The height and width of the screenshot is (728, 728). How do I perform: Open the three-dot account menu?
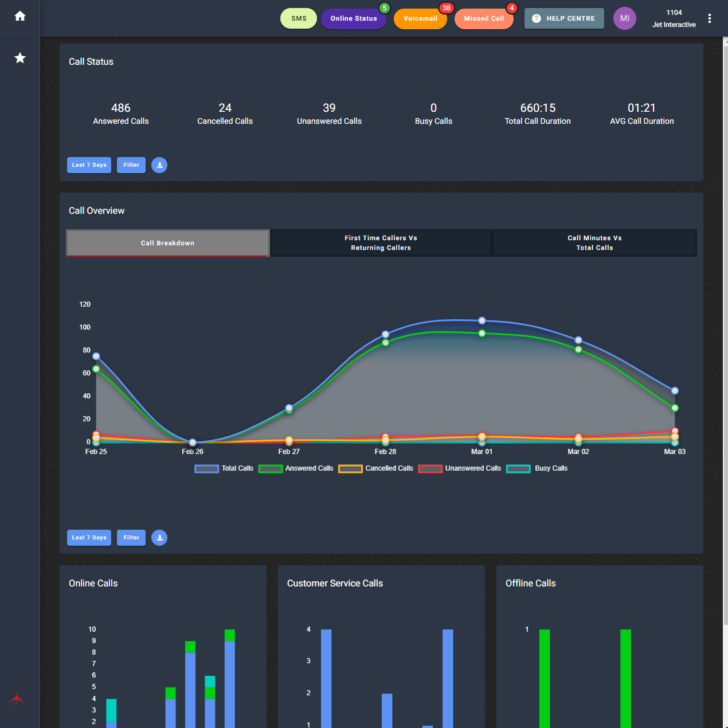710,18
